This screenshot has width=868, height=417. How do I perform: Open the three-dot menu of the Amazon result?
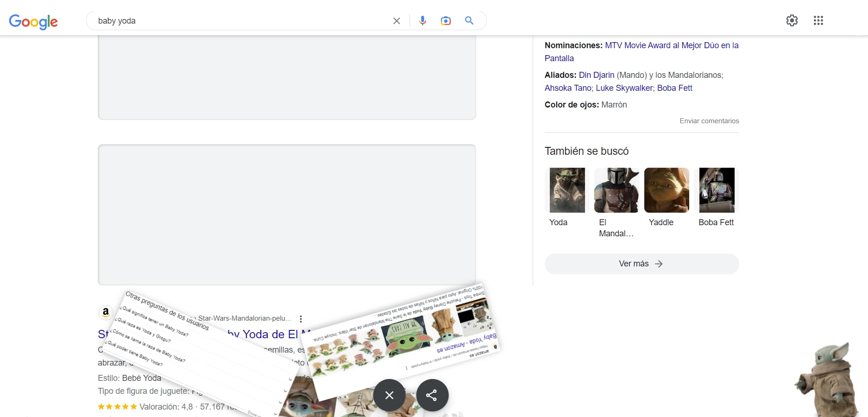[x=301, y=319]
